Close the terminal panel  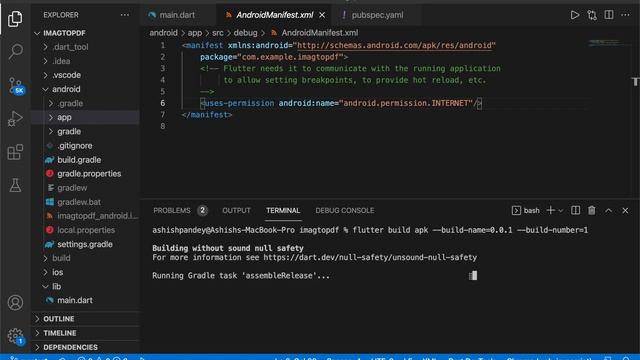pyautogui.click(x=625, y=211)
